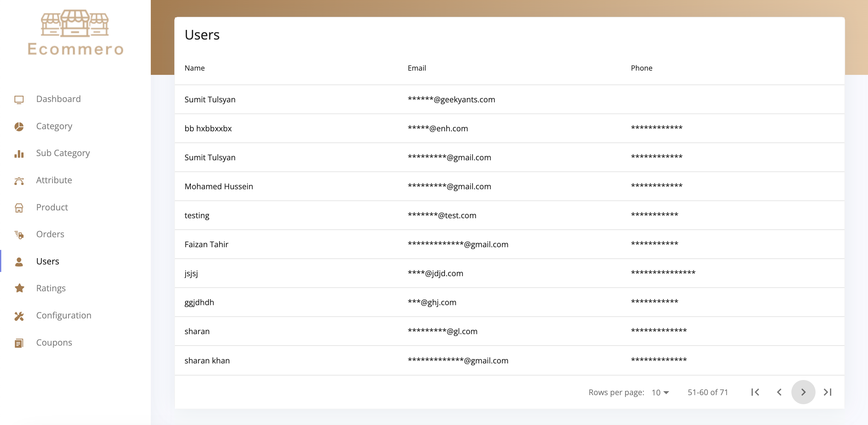
Task: Click the Orders delivery truck icon
Action: (19, 235)
